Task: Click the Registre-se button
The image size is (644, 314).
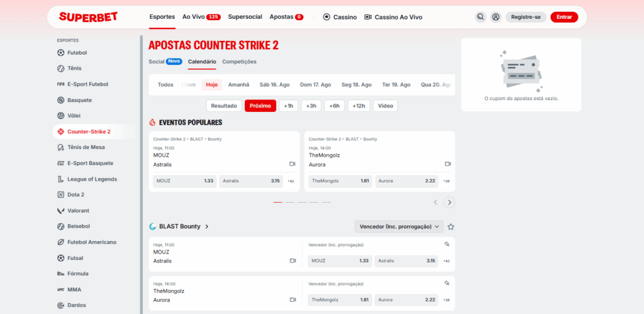Action: pos(526,17)
